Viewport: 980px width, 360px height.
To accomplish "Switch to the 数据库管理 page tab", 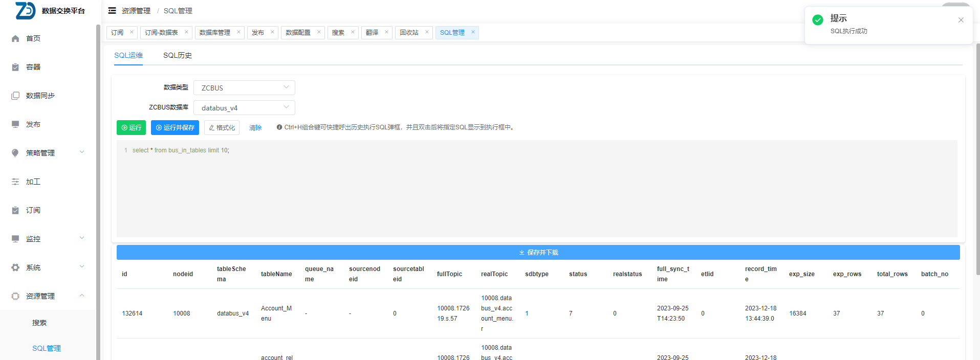I will pyautogui.click(x=214, y=33).
